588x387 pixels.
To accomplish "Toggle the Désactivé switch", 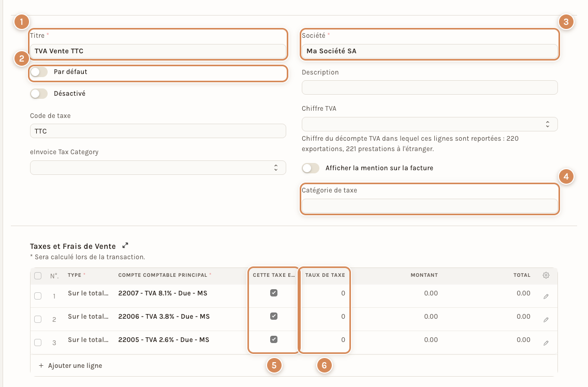I will point(39,94).
